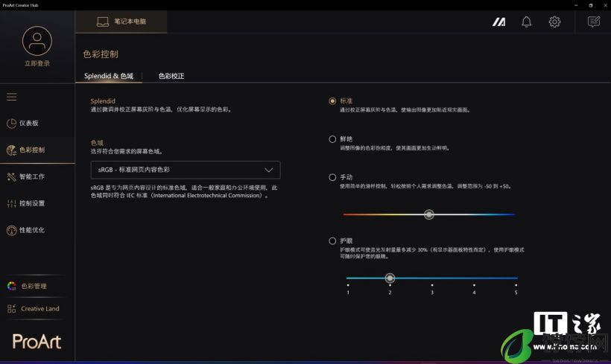Click the color temperature slider handle
This screenshot has height=364, width=611.
click(429, 214)
